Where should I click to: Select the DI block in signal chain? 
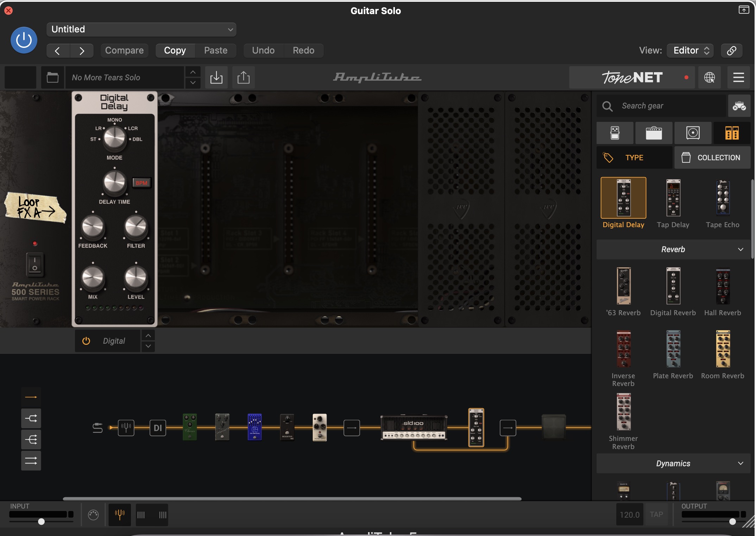pyautogui.click(x=158, y=428)
